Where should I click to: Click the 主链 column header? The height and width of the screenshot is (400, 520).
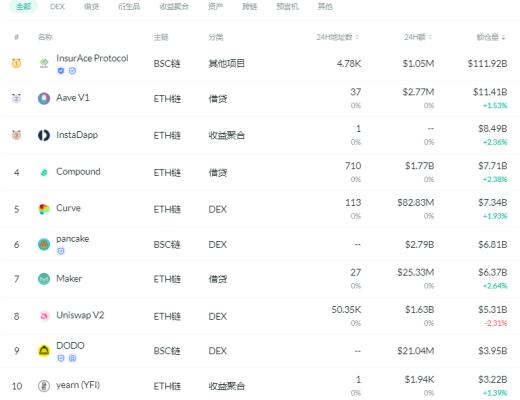pyautogui.click(x=161, y=37)
